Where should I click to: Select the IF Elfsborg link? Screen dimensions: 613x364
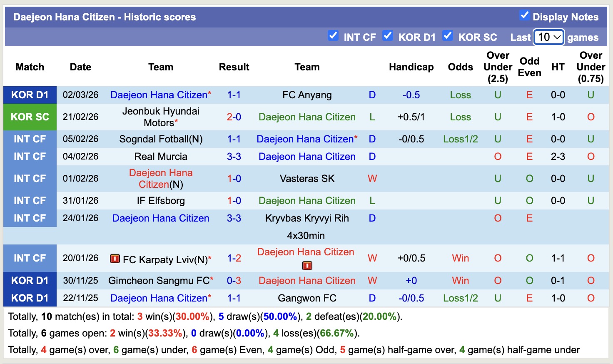pos(161,200)
